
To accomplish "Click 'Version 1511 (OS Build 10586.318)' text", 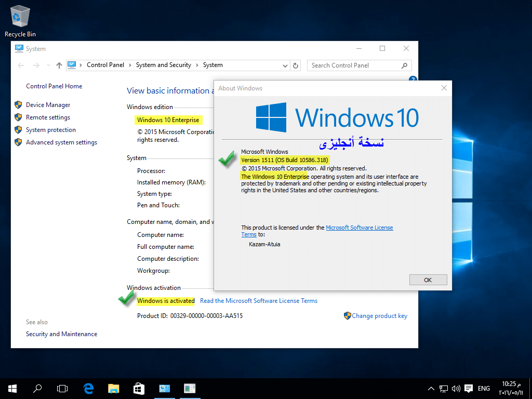I will point(285,160).
